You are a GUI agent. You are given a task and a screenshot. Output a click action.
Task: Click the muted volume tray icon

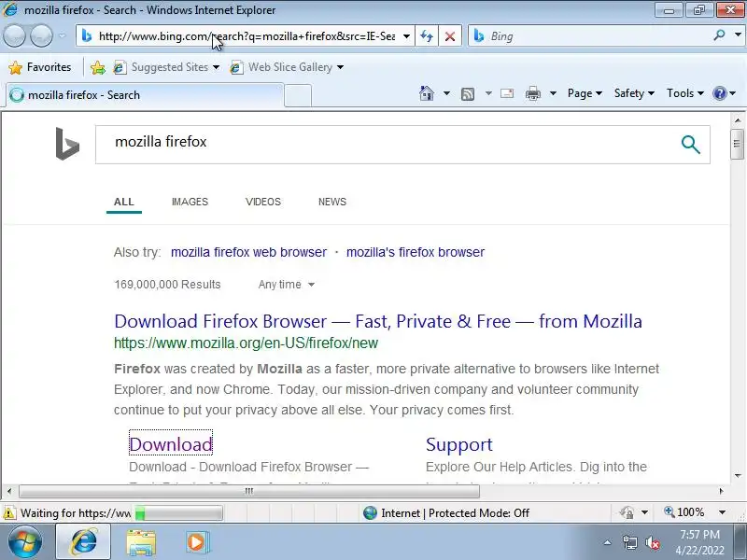click(652, 542)
